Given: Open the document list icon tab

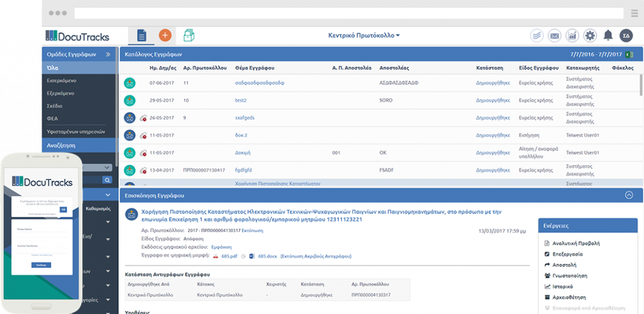Looking at the screenshot, I should pyautogui.click(x=142, y=36).
